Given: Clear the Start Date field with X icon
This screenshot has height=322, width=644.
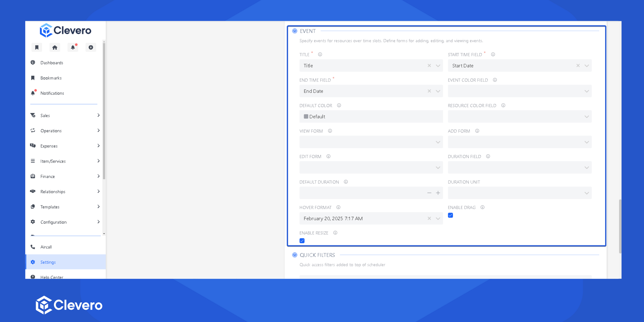Looking at the screenshot, I should point(578,65).
